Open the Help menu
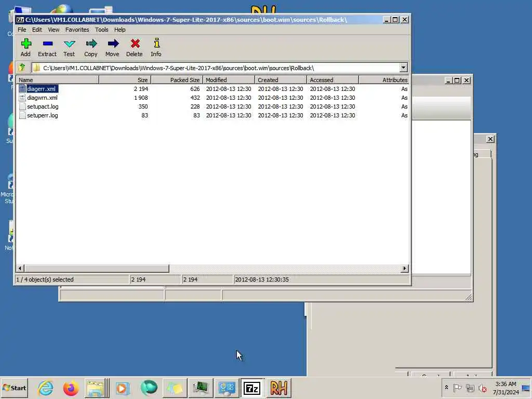Viewport: 532px width, 399px height. [120, 30]
